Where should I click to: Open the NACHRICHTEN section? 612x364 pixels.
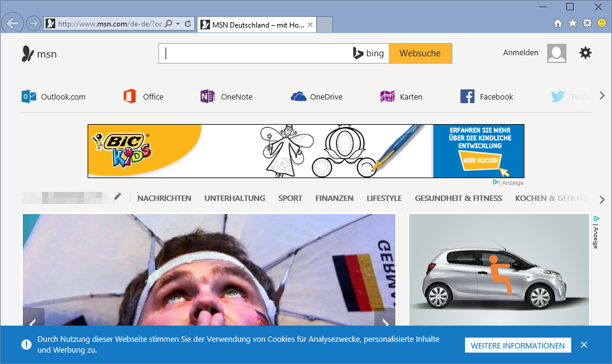tap(164, 198)
